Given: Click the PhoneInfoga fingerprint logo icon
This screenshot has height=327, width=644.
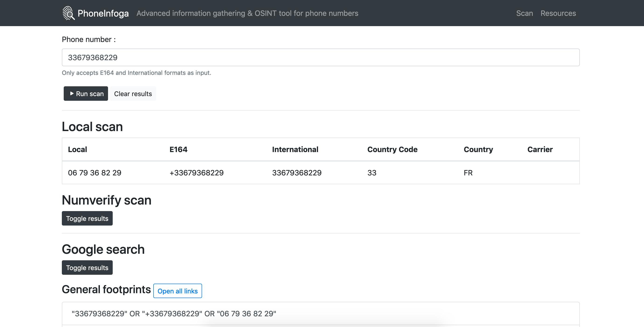Looking at the screenshot, I should tap(68, 13).
